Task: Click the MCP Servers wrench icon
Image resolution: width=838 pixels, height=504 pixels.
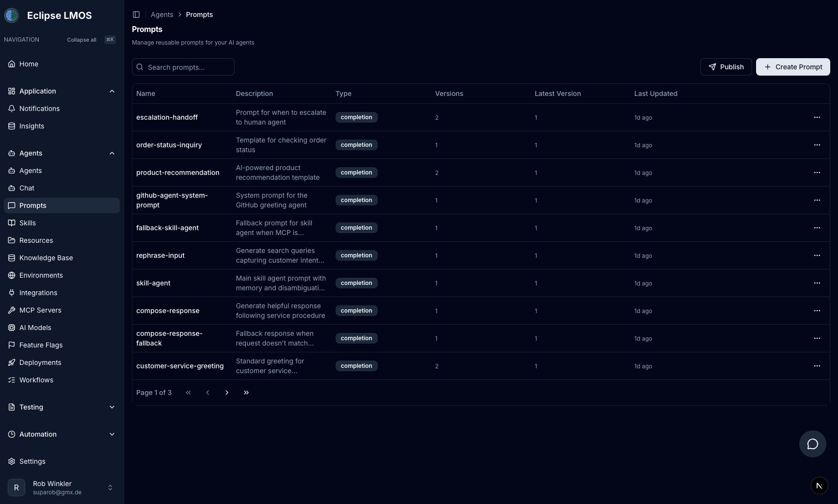Action: [x=12, y=310]
